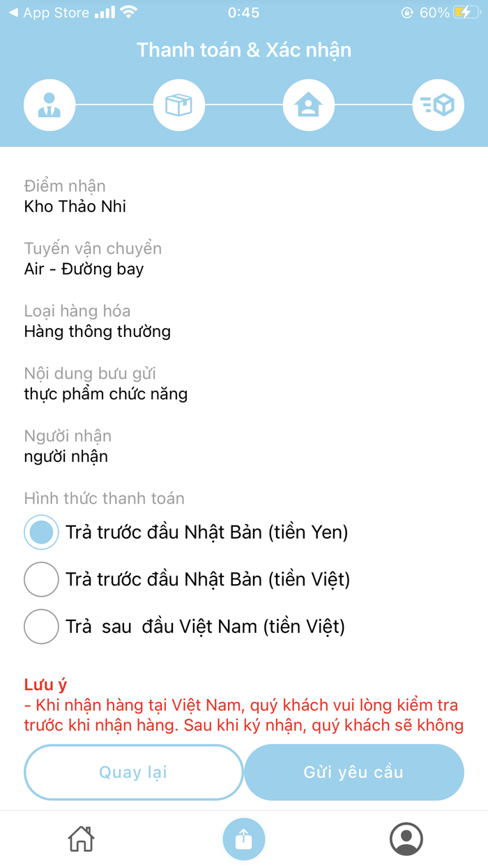Tap the upload icon in bottom navigation

(x=244, y=839)
